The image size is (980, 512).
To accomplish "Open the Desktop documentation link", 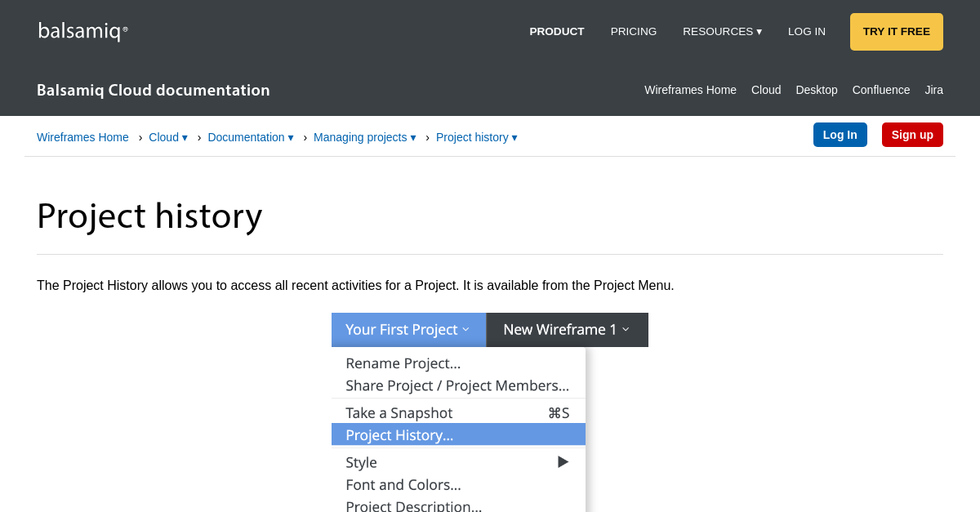I will pos(816,90).
